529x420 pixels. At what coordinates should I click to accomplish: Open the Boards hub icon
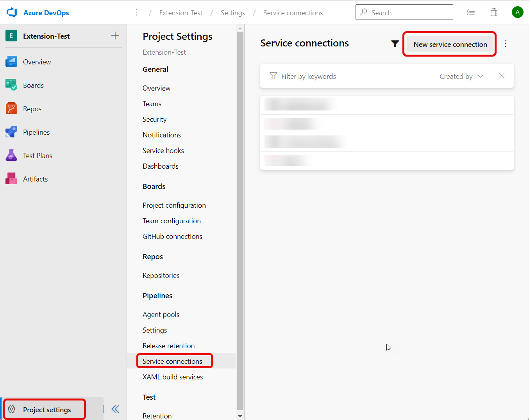coord(11,85)
